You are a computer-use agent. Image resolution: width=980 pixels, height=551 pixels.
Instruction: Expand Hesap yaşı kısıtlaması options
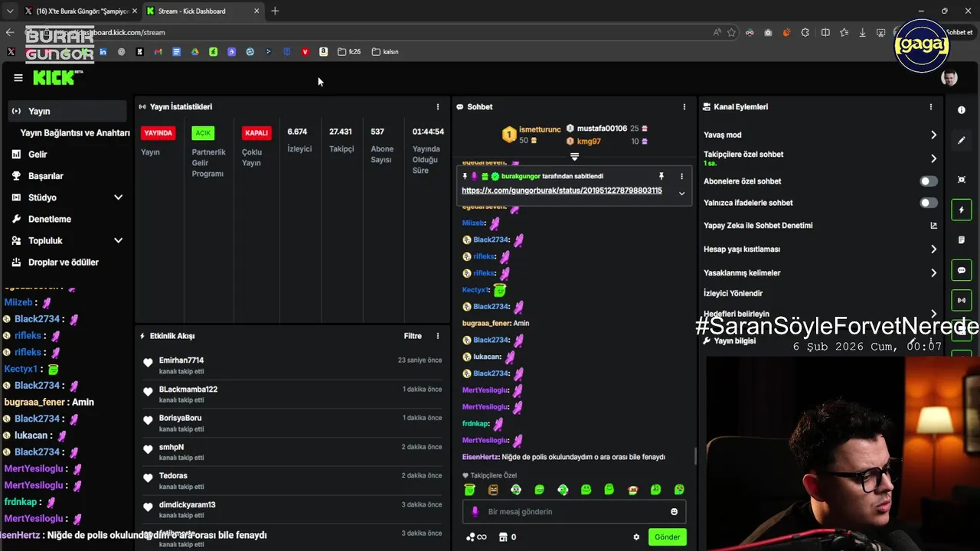tap(933, 249)
